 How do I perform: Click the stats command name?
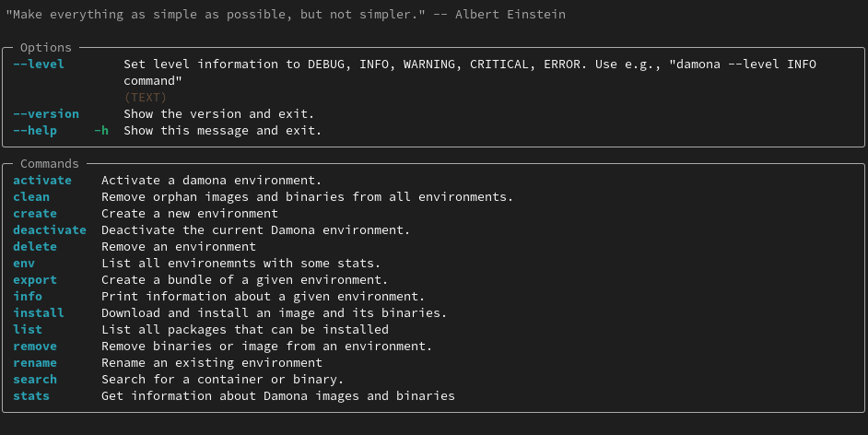31,396
